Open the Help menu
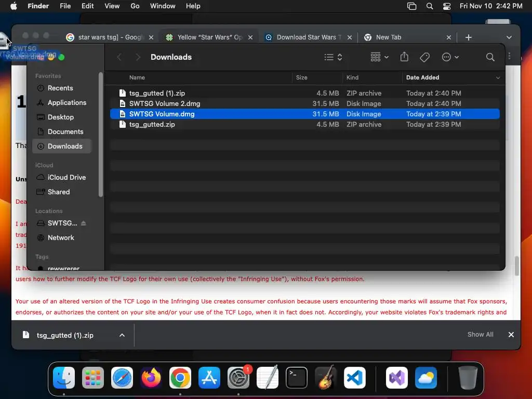The image size is (532, 399). pos(193,6)
